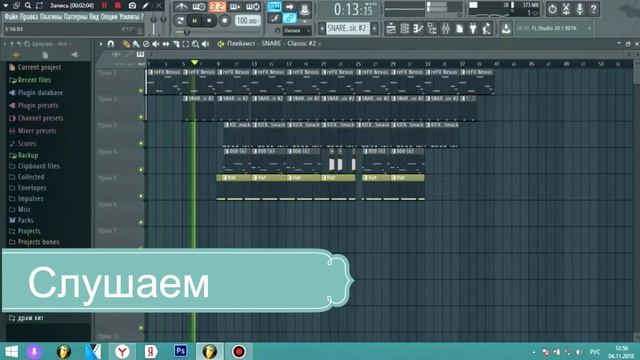Mute Track 2 using its green dot
Screen dimensions: 640x360
pos(141,117)
